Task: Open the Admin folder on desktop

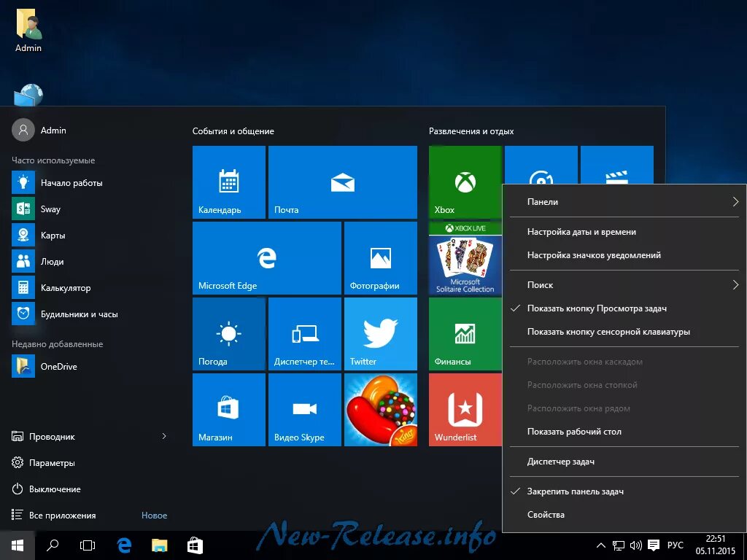Action: pos(28,30)
